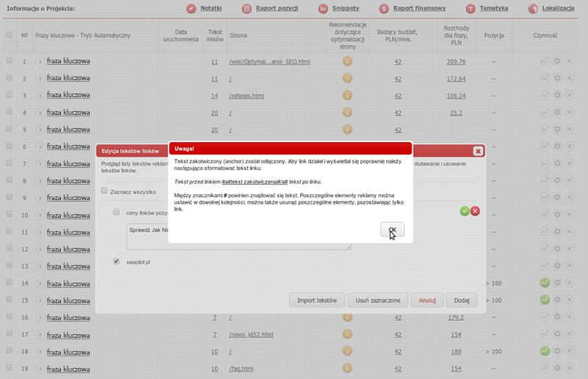Click the delete X icon in row 4

pyautogui.click(x=569, y=113)
